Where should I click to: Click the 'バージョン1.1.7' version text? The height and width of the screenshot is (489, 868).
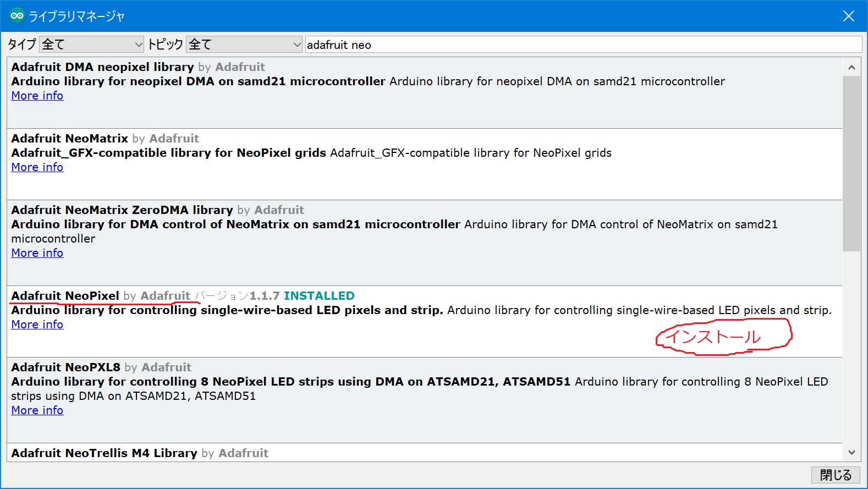238,296
